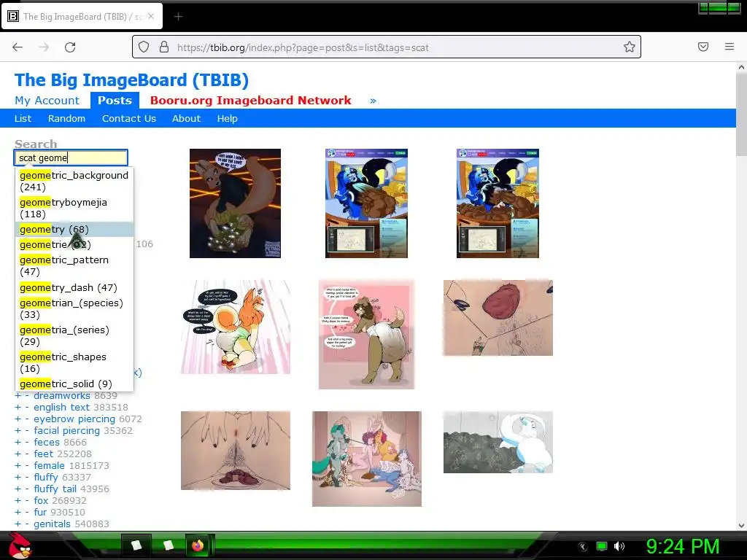Image resolution: width=747 pixels, height=560 pixels.
Task: Switch to Firefox in the taskbar
Action: (198, 545)
